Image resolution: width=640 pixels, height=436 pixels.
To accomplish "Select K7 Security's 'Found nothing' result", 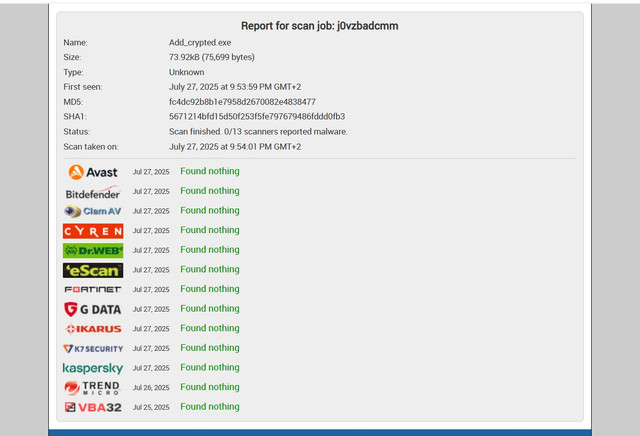I will (x=210, y=347).
